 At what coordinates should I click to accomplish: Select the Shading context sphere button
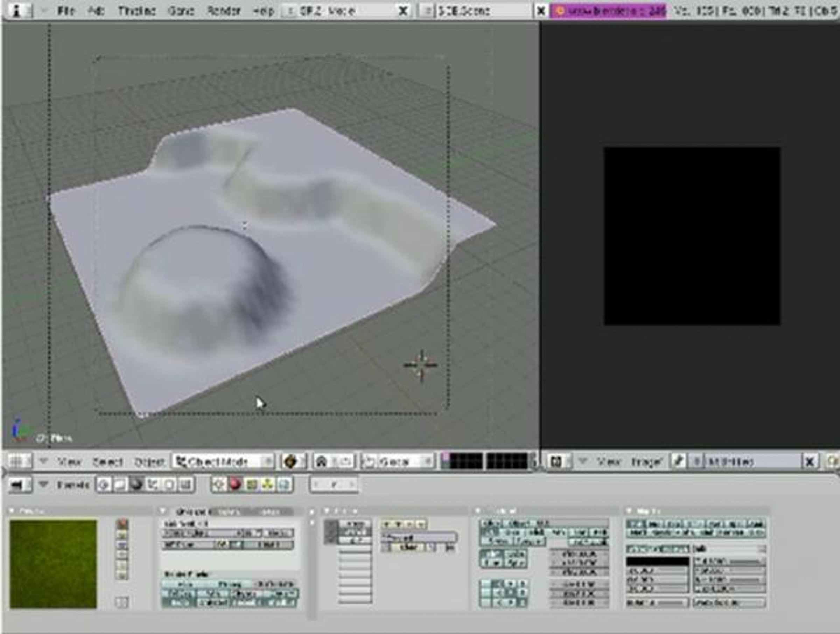137,484
